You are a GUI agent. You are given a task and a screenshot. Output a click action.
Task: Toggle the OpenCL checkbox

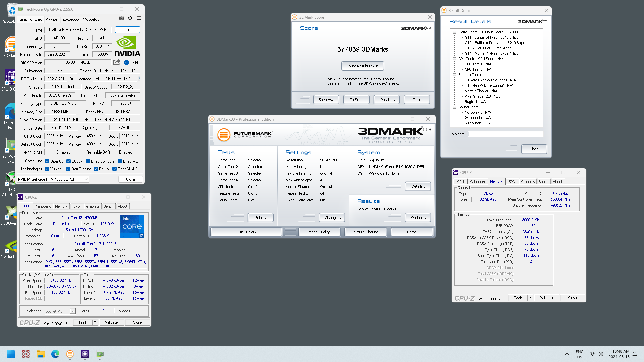coord(47,161)
